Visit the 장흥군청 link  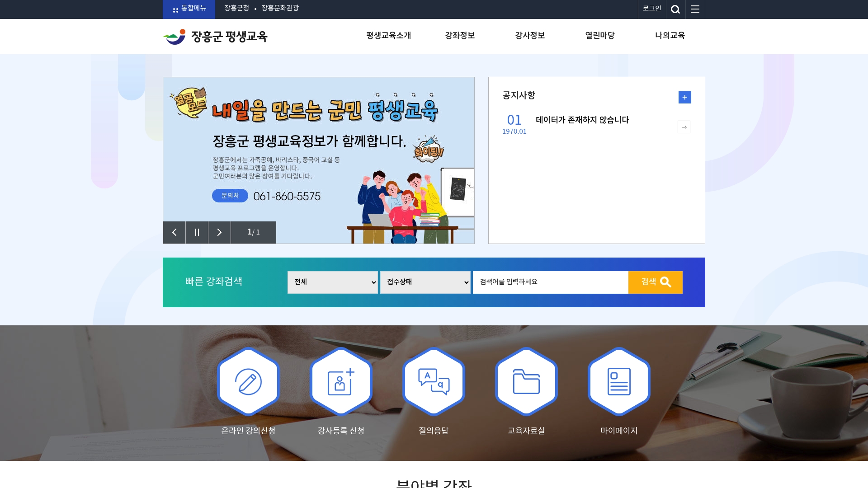[x=237, y=8]
